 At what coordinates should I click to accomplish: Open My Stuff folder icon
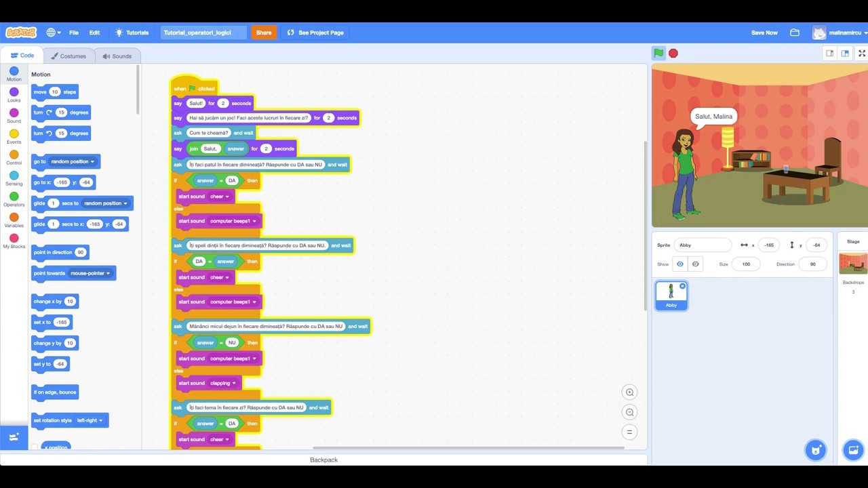pyautogui.click(x=795, y=33)
